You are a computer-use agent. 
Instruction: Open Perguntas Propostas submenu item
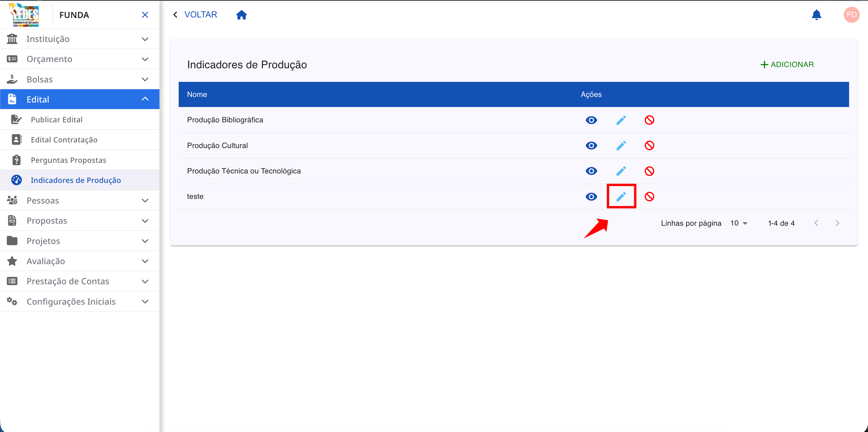tap(80, 160)
